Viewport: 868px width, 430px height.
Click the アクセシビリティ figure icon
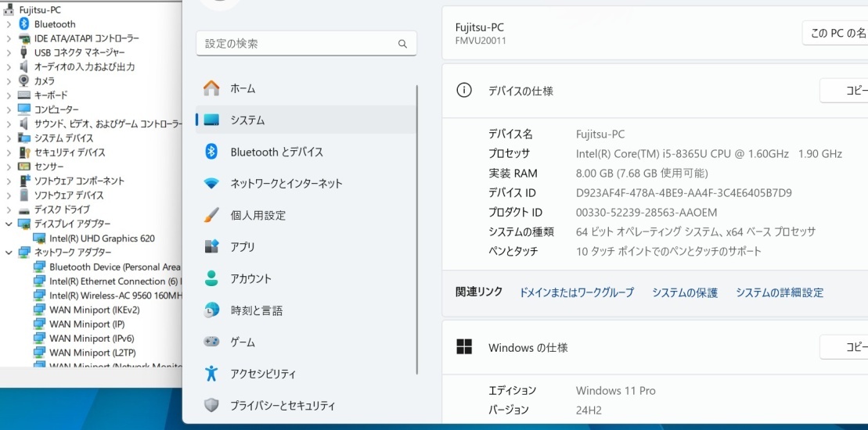coord(211,374)
